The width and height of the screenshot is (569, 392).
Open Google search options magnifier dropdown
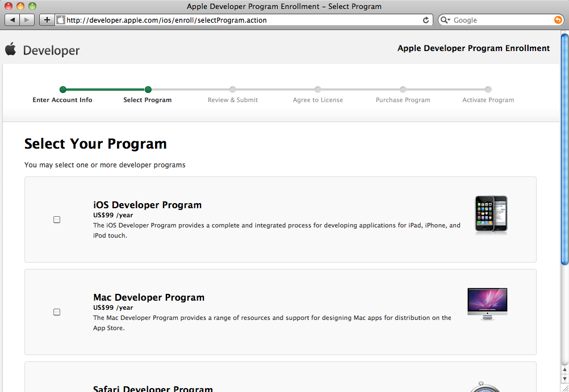coord(445,20)
